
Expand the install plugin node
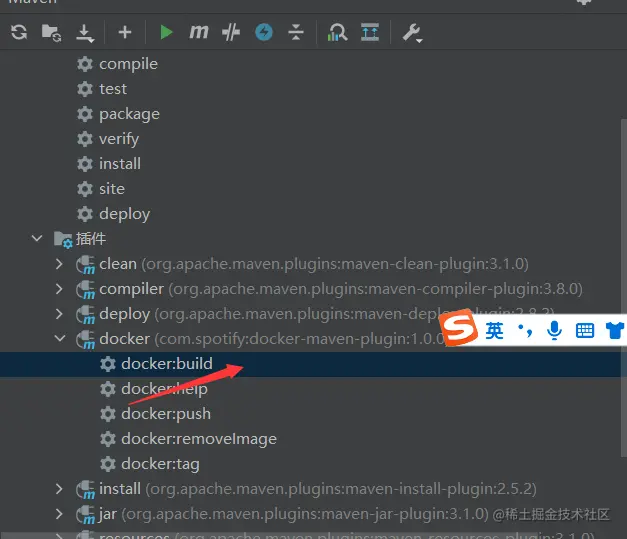(x=59, y=489)
